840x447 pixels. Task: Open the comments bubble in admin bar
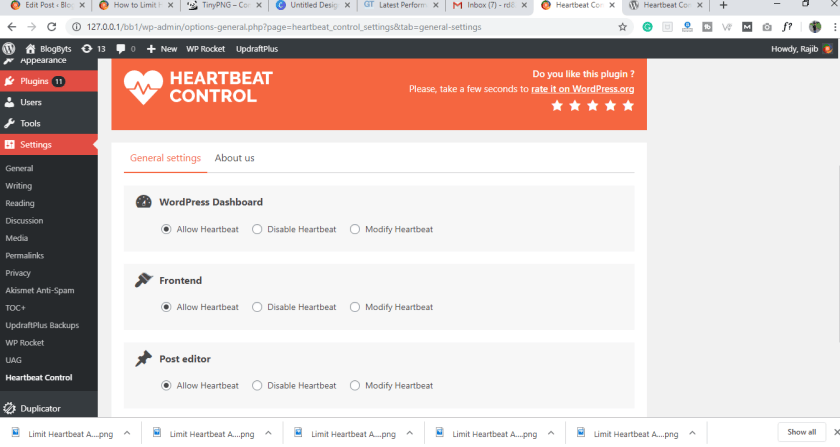pos(125,49)
